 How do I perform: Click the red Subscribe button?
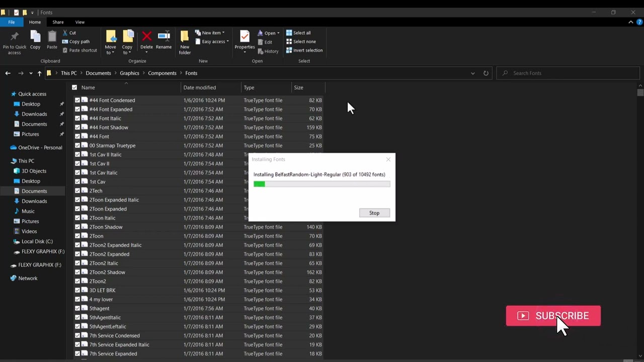[553, 316]
